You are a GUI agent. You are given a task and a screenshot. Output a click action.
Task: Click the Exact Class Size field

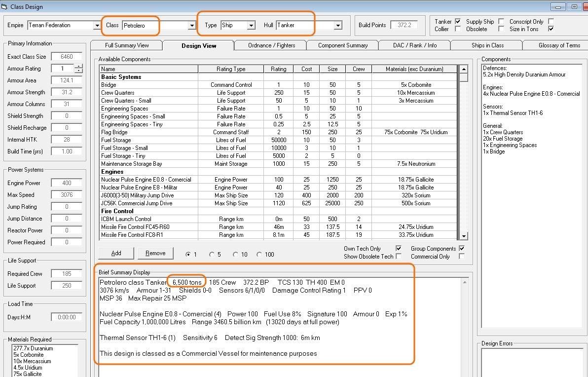[67, 57]
